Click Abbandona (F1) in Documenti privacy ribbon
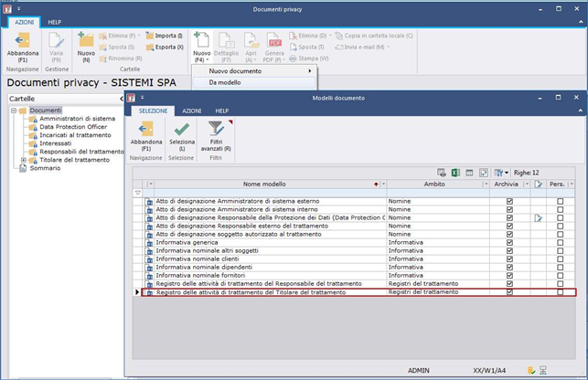Screen dimensions: 588x380 coord(23,47)
